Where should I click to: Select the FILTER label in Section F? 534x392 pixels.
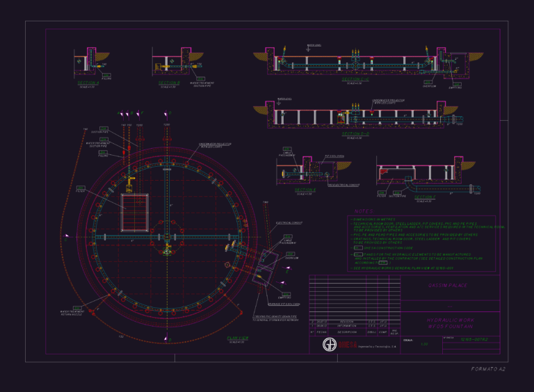coord(382,196)
